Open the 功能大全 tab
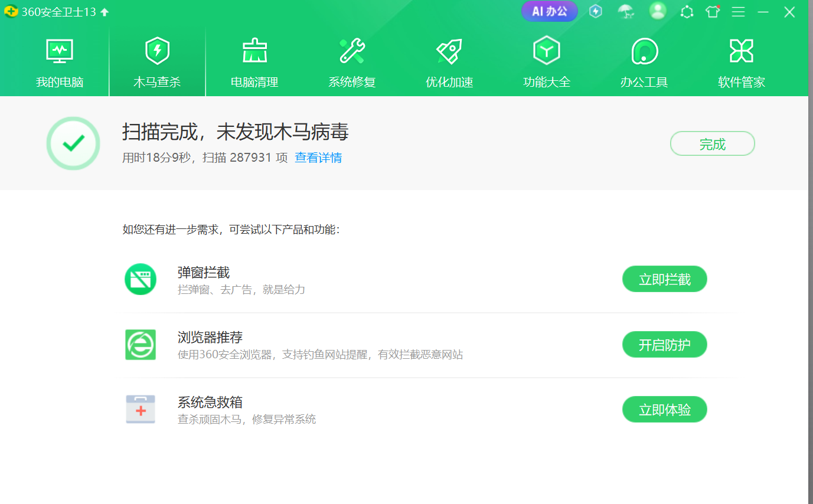Screen dimensions: 813x504 (x=547, y=63)
